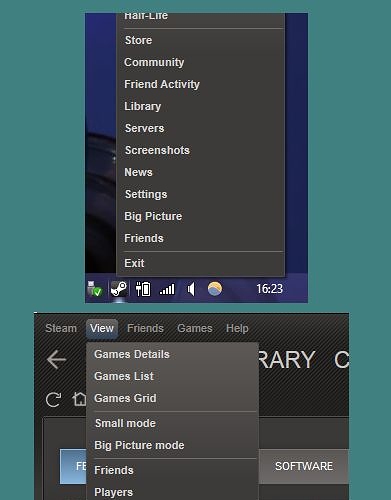Image resolution: width=391 pixels, height=500 pixels.
Task: Choose Exit in the tray menu
Action: pyautogui.click(x=200, y=263)
